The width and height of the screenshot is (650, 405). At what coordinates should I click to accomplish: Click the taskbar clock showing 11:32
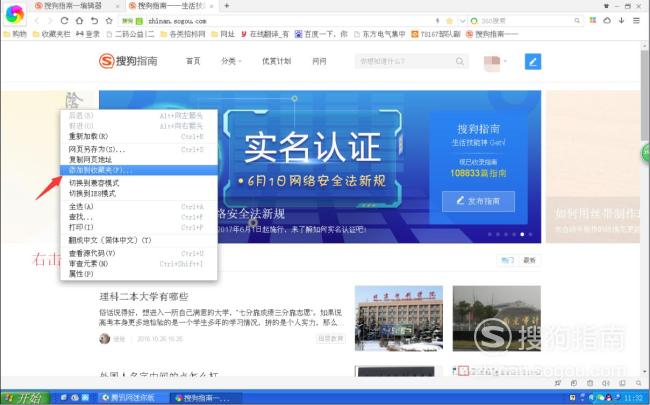coord(633,399)
